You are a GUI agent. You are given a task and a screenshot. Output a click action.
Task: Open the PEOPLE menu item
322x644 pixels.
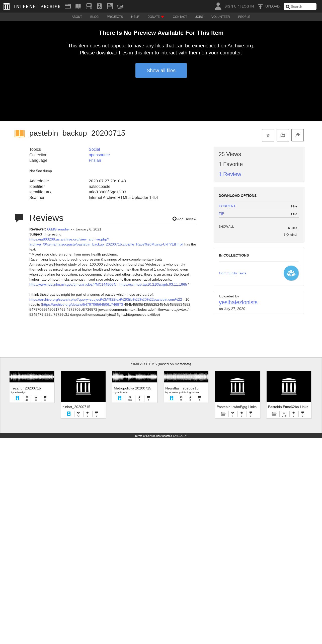point(244,17)
